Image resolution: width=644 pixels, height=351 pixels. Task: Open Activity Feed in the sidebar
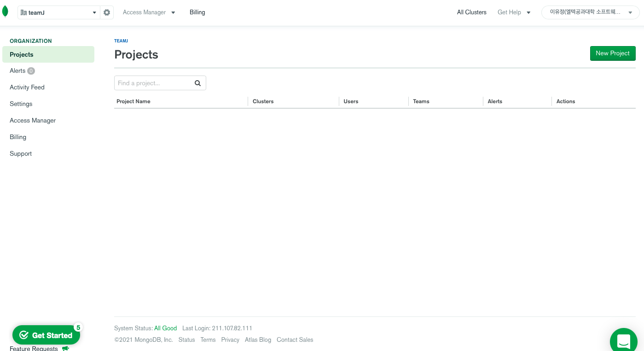[27, 87]
